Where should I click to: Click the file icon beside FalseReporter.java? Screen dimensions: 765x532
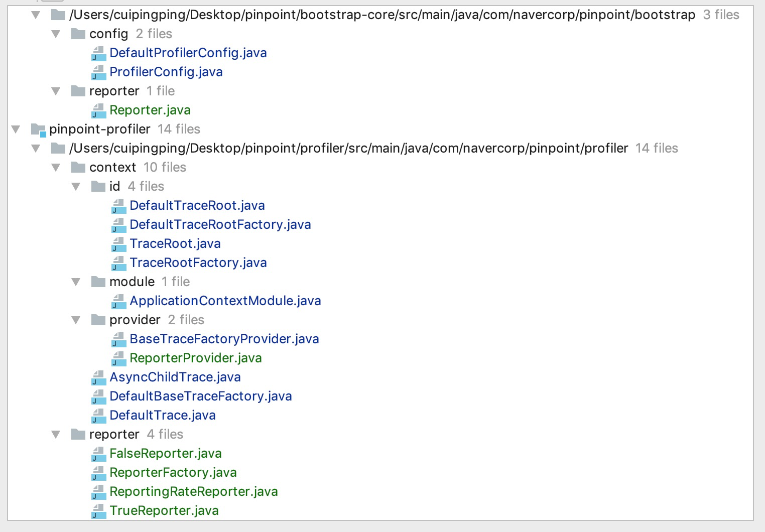pos(99,454)
